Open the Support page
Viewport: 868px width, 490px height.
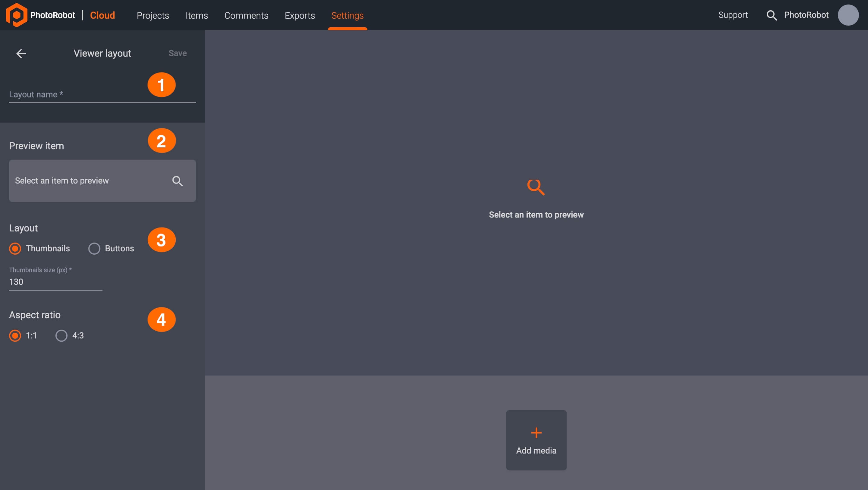coord(733,15)
